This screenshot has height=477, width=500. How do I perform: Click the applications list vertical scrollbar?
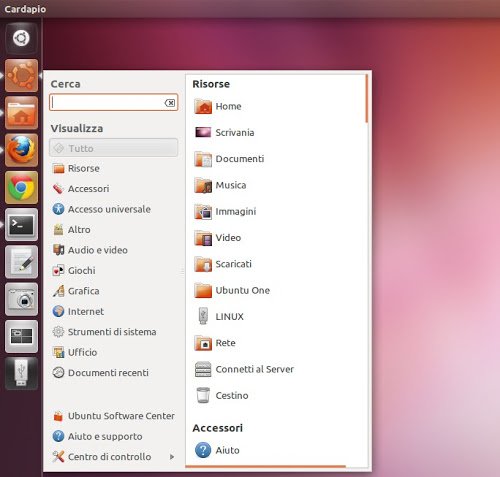pos(367,99)
